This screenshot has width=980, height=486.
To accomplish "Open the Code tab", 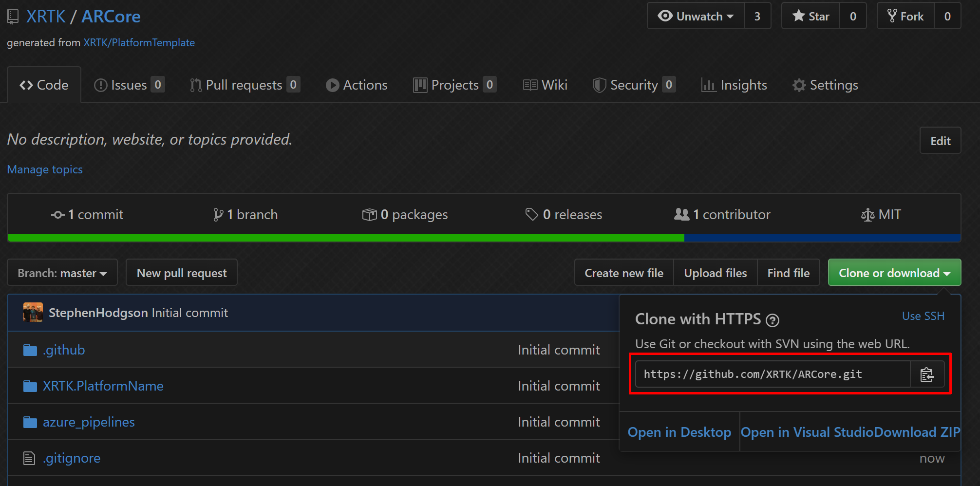I will (x=44, y=85).
